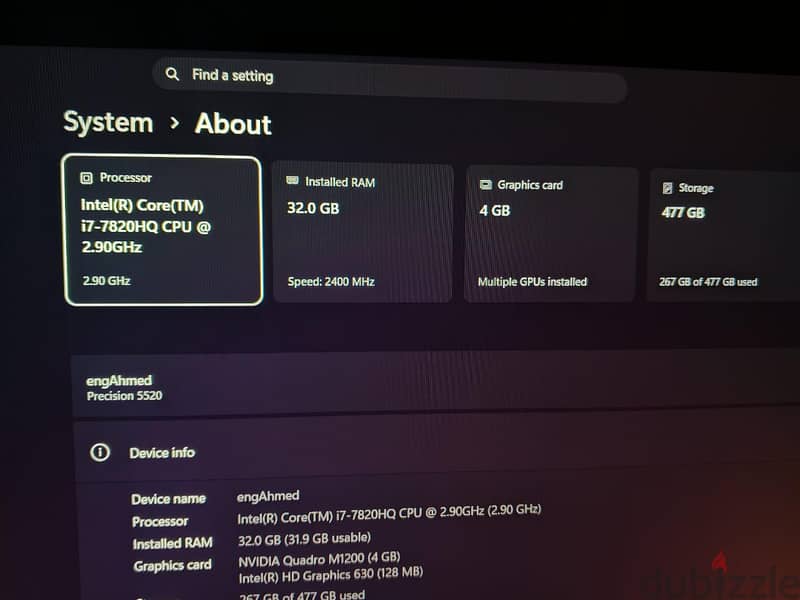Open the Storage card

point(723,235)
